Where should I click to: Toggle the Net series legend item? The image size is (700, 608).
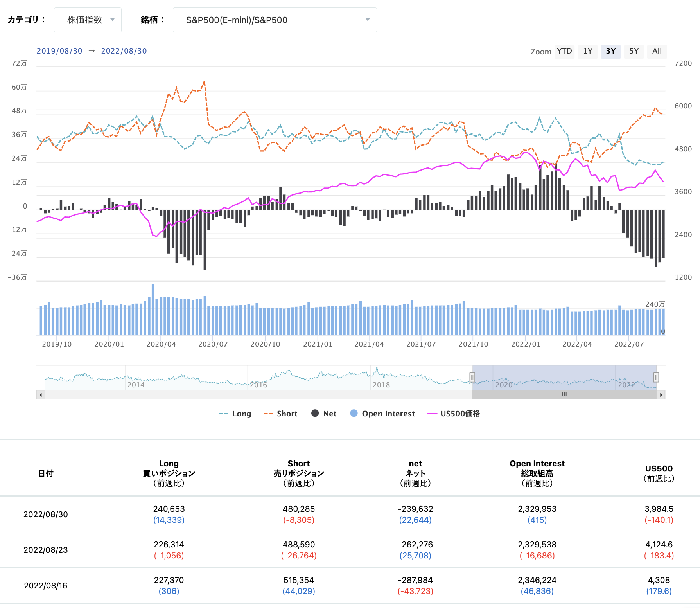324,414
